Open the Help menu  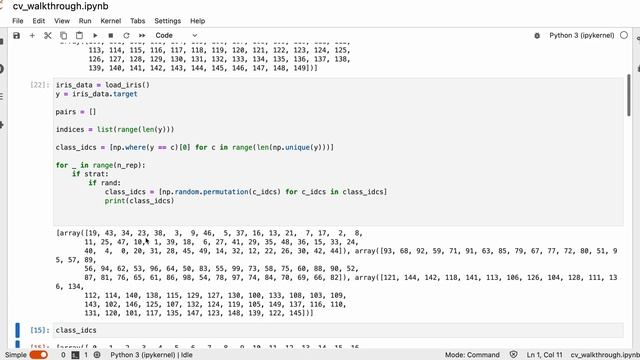pos(198,21)
